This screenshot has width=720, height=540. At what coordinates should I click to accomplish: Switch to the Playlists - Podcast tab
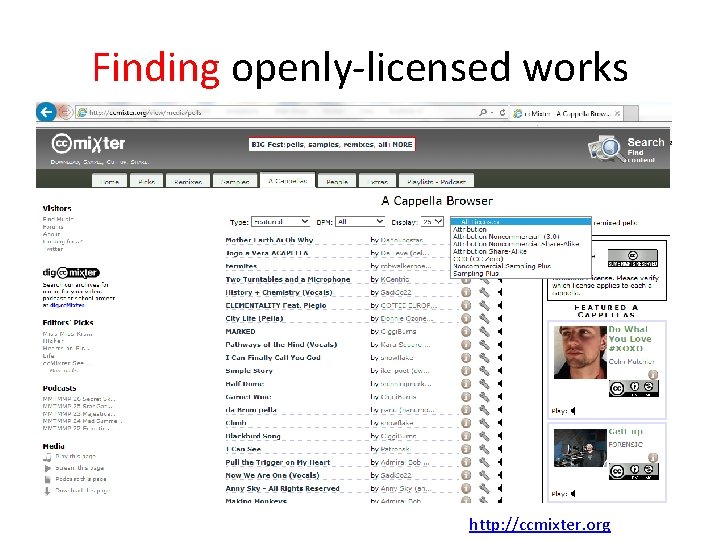coord(436,181)
